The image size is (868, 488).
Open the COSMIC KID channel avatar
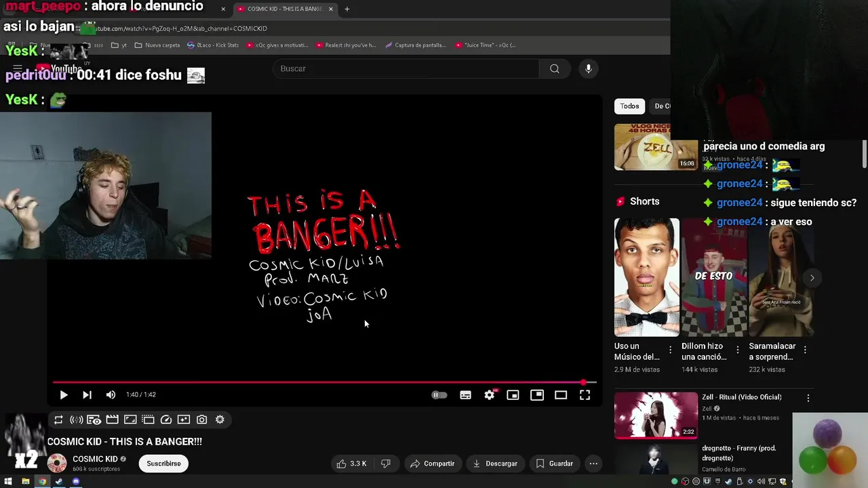click(x=57, y=464)
